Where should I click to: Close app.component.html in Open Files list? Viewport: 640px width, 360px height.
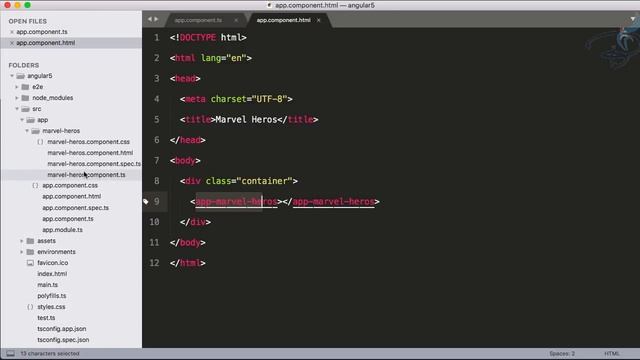coord(12,43)
